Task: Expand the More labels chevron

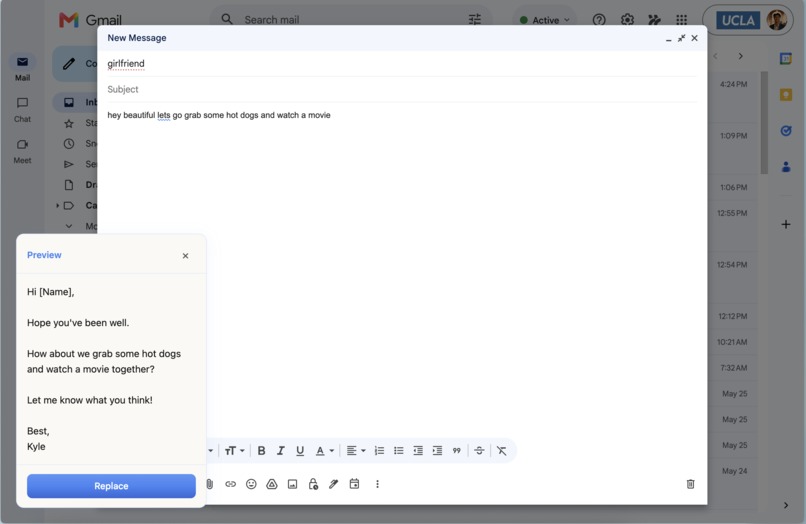Action: (69, 226)
